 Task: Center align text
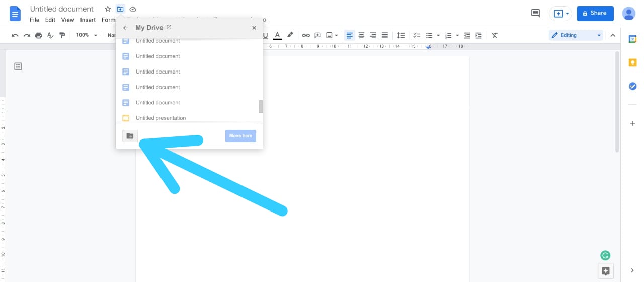(x=361, y=35)
